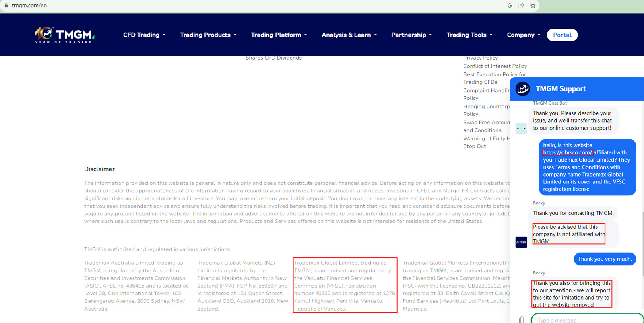644x323 pixels.
Task: Share this page via the address bar icon
Action: tap(521, 6)
